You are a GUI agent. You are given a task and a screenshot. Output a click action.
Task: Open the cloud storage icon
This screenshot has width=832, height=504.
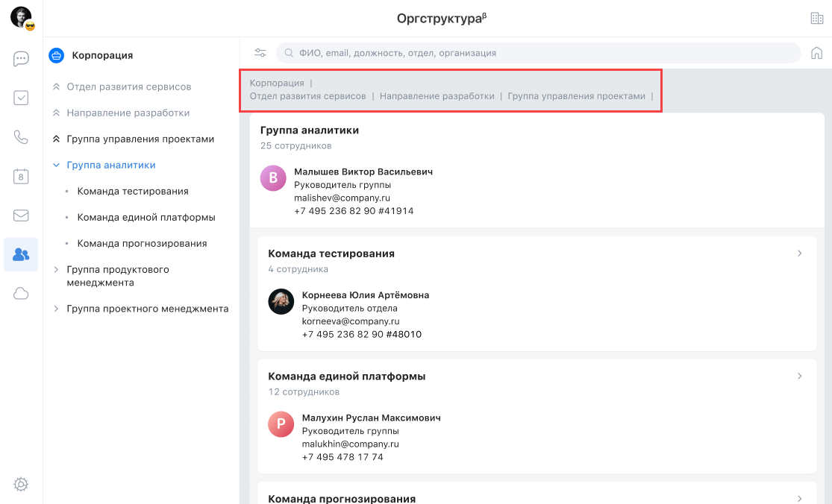click(21, 294)
